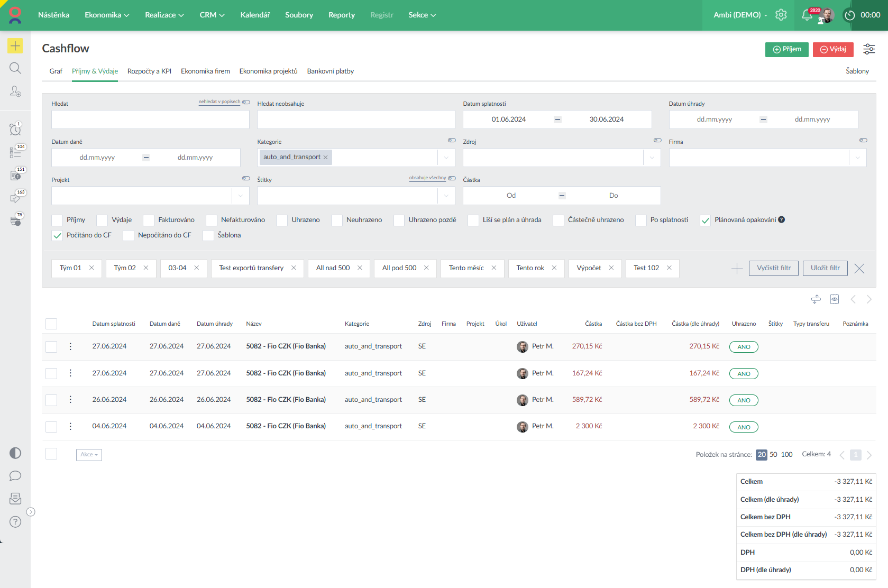Open the Akce dropdown below the table
The image size is (888, 588).
pyautogui.click(x=89, y=455)
